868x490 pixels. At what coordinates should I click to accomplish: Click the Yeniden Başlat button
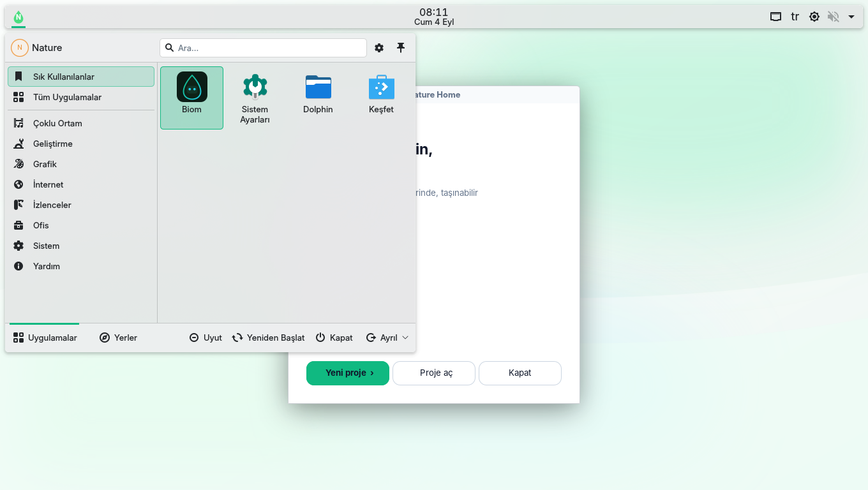(268, 338)
